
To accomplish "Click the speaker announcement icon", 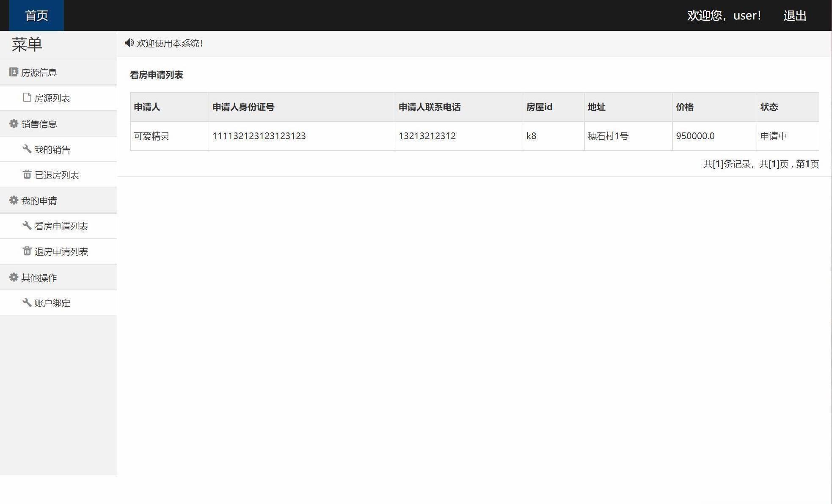I will click(129, 43).
